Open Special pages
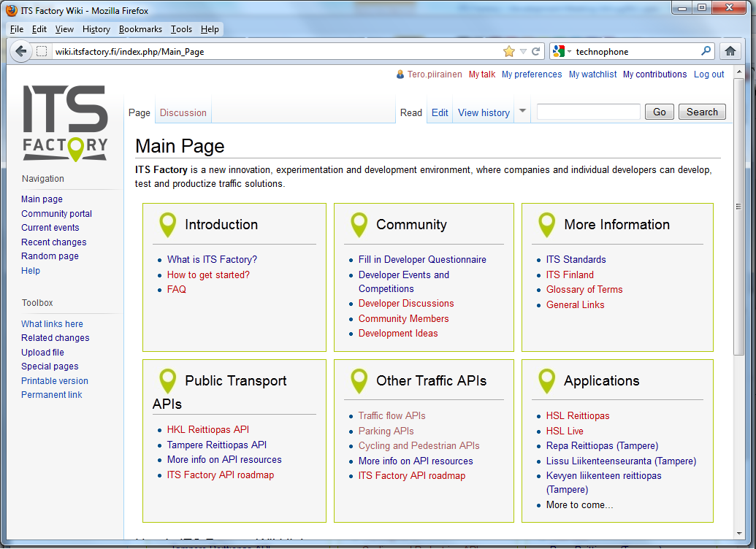The width and height of the screenshot is (756, 549). [50, 366]
